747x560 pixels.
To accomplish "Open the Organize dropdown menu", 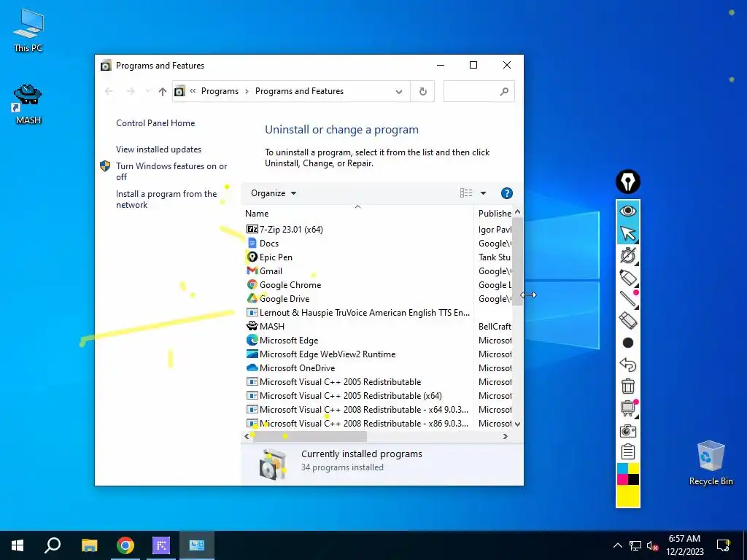I will click(274, 192).
